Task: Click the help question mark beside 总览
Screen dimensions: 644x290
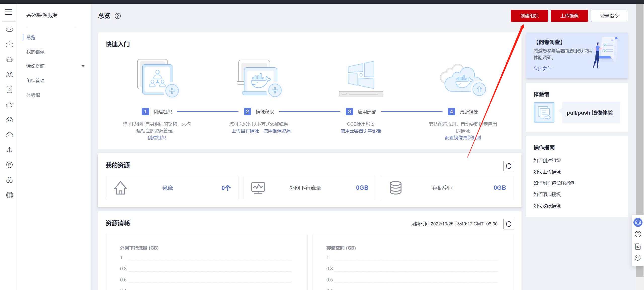Action: coord(118,16)
